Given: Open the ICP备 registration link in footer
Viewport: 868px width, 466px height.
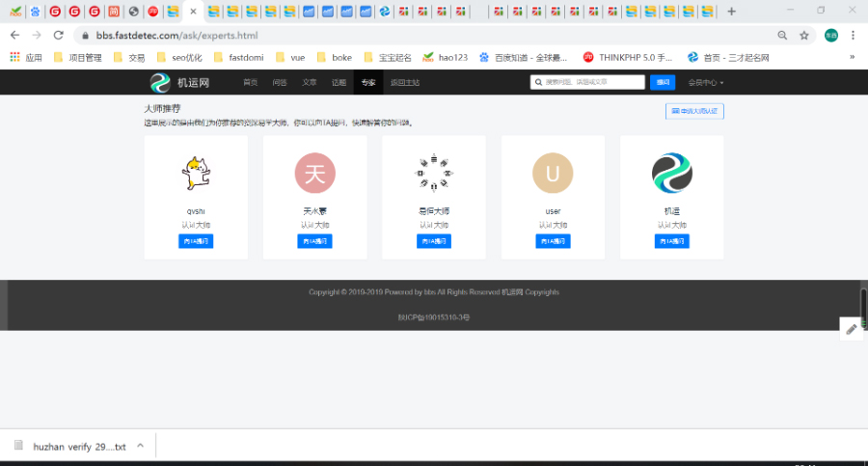Looking at the screenshot, I should [x=433, y=317].
